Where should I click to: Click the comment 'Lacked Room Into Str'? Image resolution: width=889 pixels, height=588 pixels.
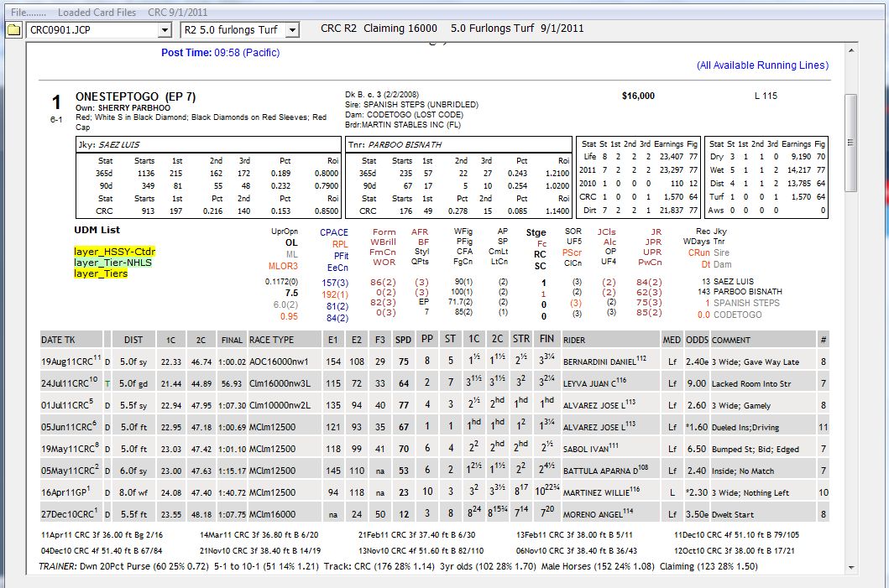click(751, 383)
